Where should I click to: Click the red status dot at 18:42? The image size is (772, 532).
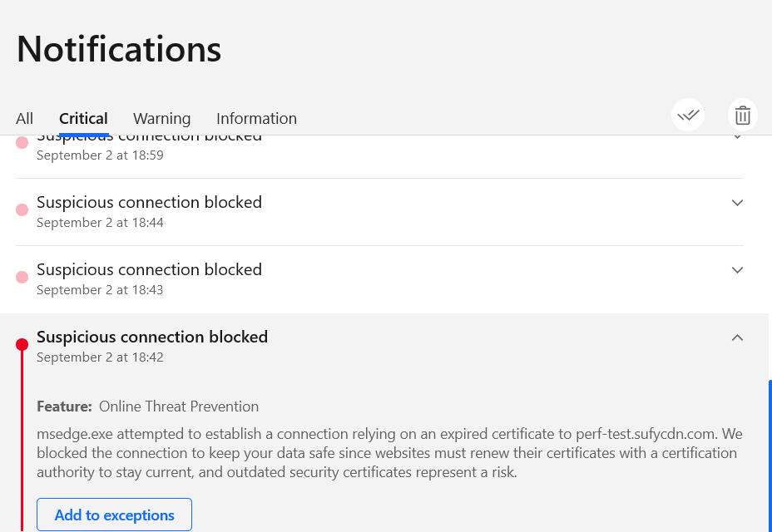[x=22, y=344]
